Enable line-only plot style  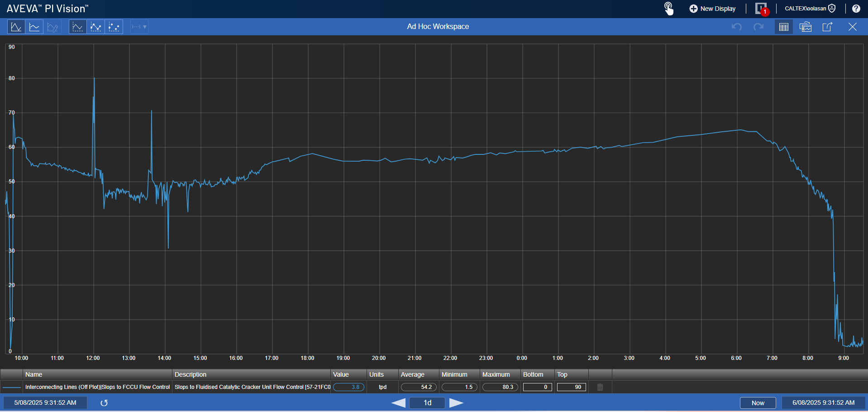pos(78,27)
